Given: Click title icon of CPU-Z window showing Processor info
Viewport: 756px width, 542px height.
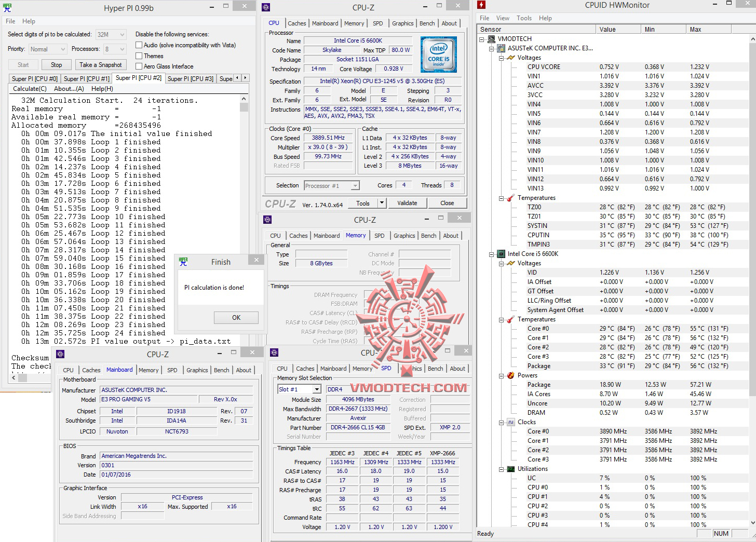Looking at the screenshot, I should (x=266, y=7).
